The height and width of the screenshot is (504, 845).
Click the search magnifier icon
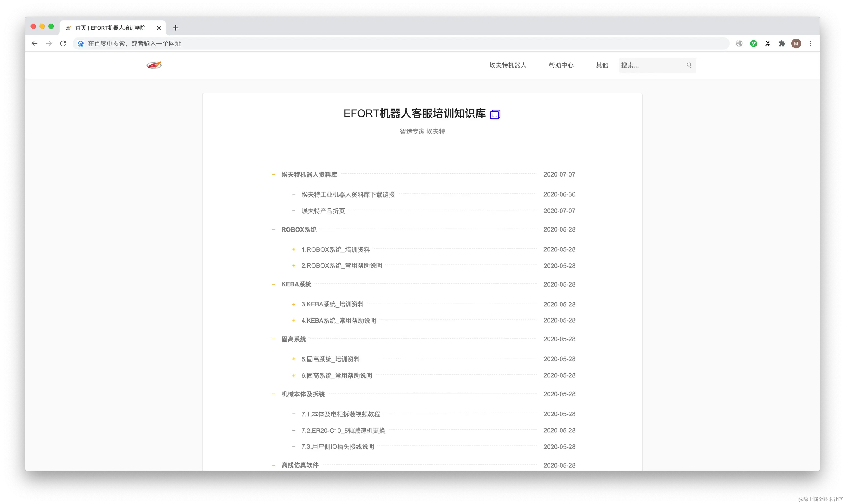[689, 65]
